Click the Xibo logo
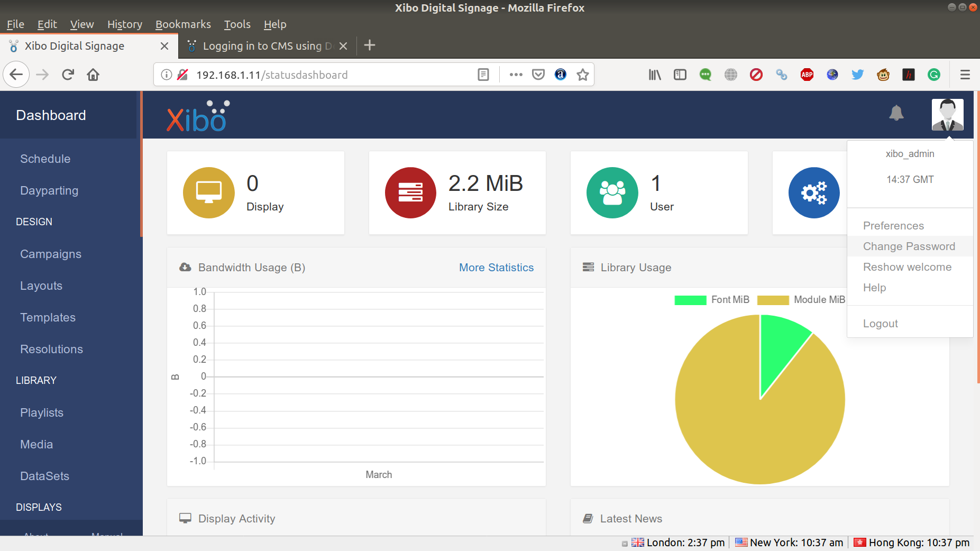The width and height of the screenshot is (980, 551). coord(198,116)
